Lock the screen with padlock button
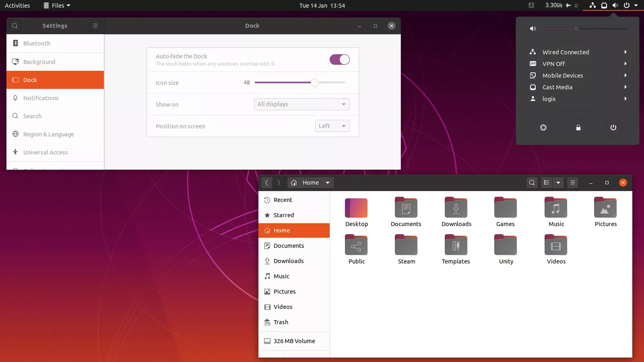The image size is (644, 362). (578, 128)
